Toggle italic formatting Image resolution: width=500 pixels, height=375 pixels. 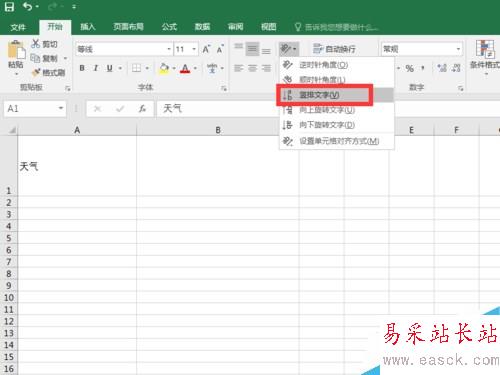[96, 68]
